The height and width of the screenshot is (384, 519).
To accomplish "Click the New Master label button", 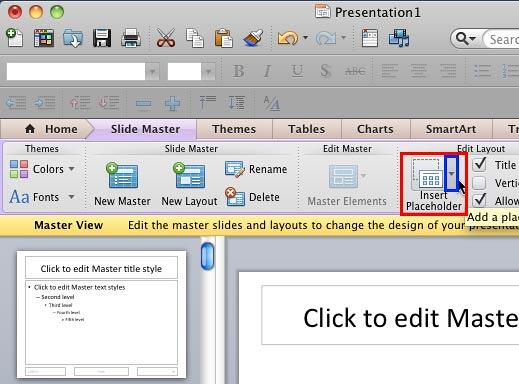I will tap(122, 201).
